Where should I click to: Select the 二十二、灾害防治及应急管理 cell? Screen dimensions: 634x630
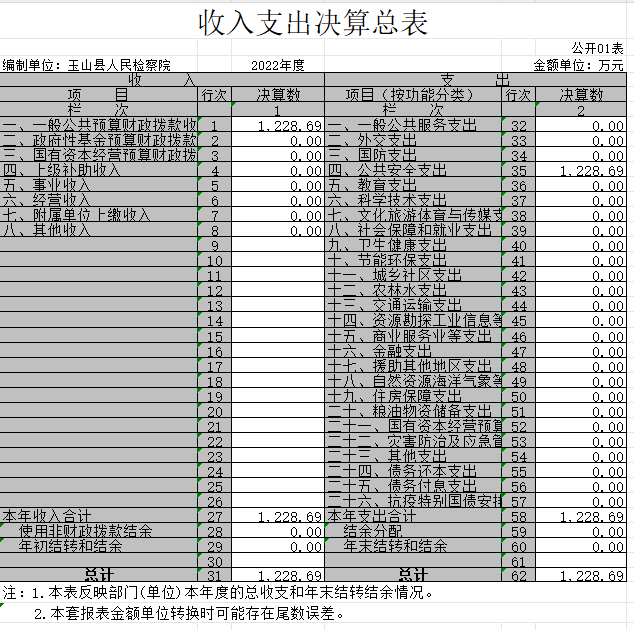click(413, 440)
